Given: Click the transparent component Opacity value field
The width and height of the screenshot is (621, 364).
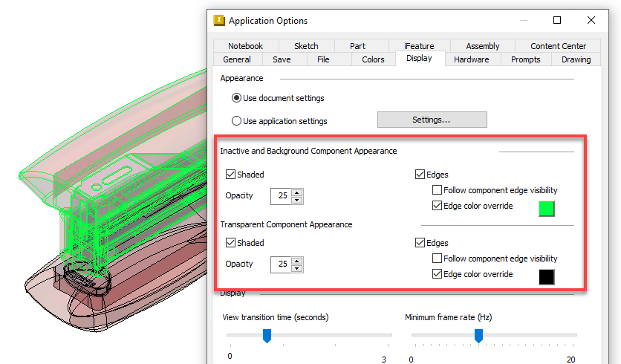Looking at the screenshot, I should (281, 264).
